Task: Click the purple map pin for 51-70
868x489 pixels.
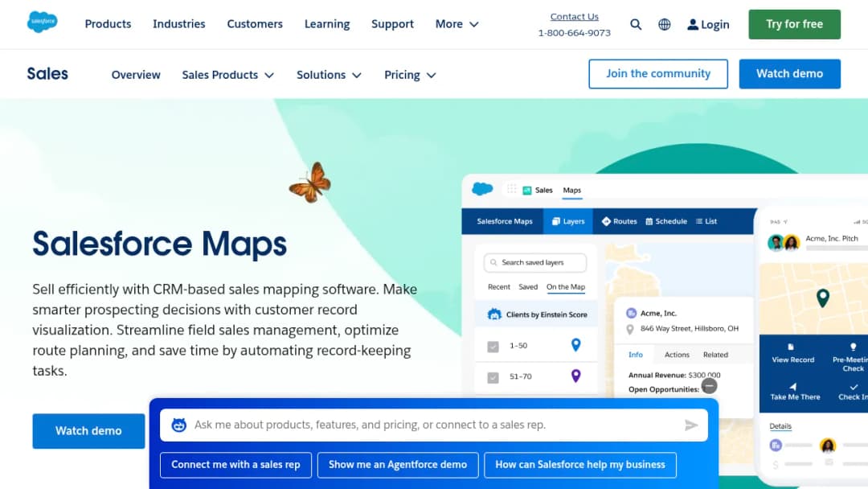Action: click(575, 376)
